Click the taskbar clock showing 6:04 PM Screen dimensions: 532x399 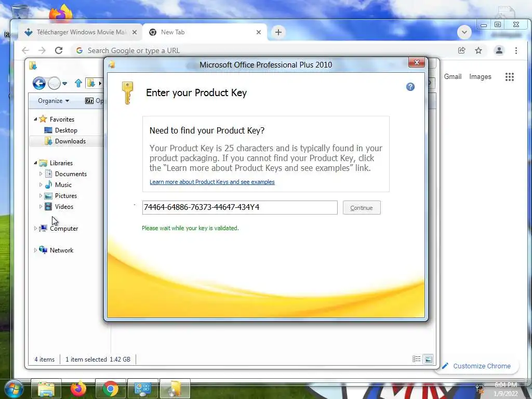(x=506, y=389)
